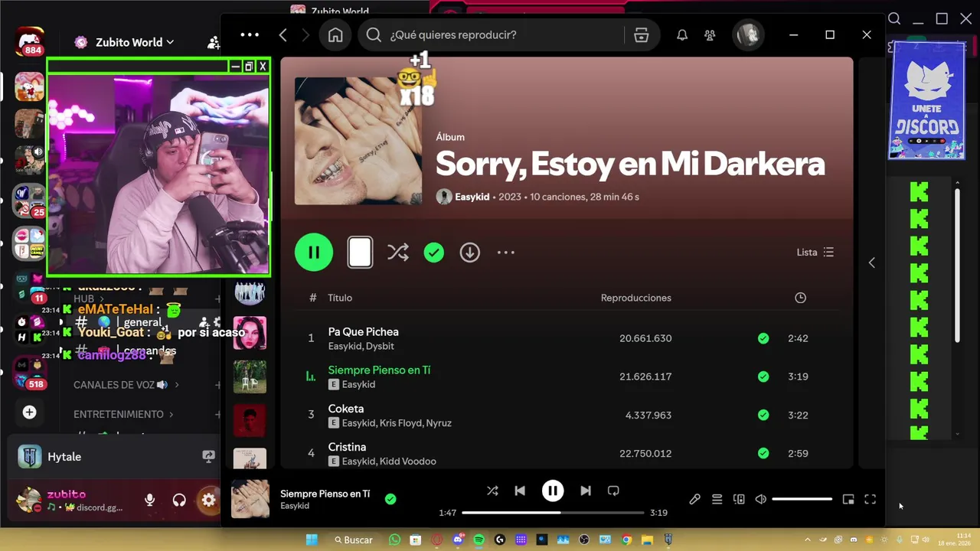The height and width of the screenshot is (551, 980).
Task: Toggle the album saved checkmark
Action: pos(434,253)
